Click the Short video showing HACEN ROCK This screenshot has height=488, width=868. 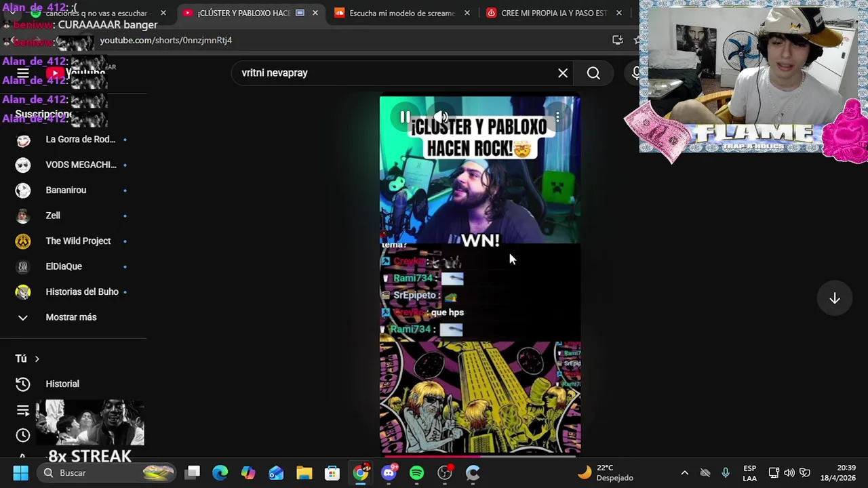click(x=479, y=274)
